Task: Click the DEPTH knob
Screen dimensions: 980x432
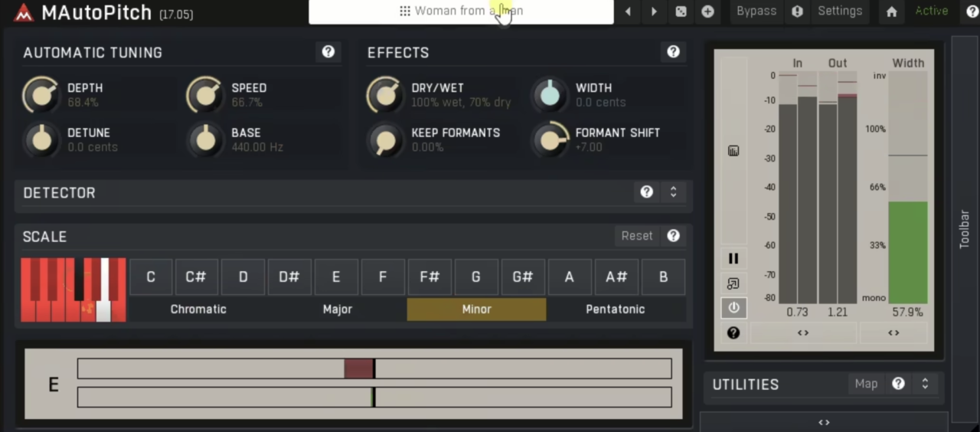Action: 41,95
